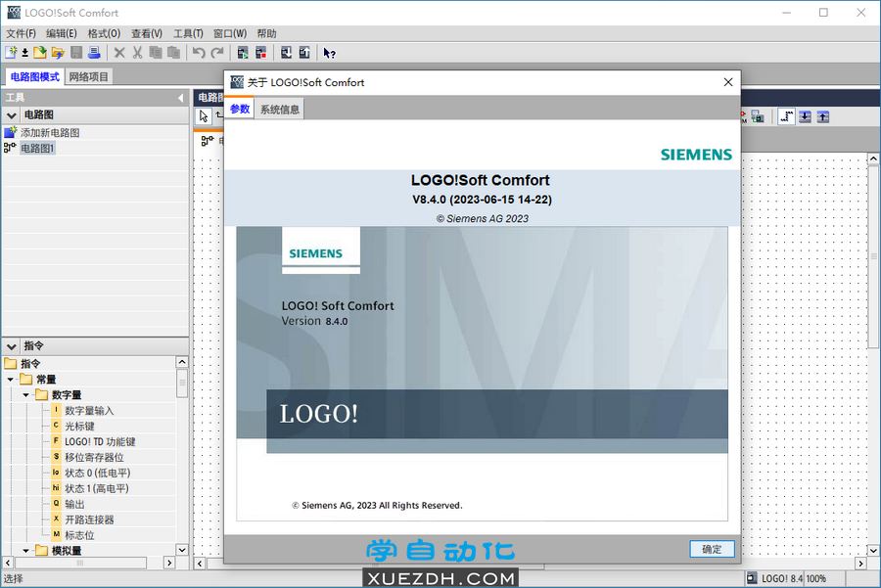Select 状态 0 (低电平) in instruction tree
The height and width of the screenshot is (588, 881).
(x=97, y=473)
